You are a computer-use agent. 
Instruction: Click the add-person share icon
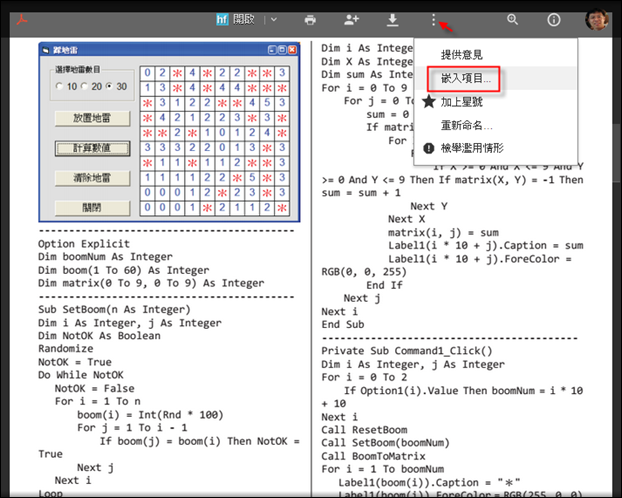pyautogui.click(x=351, y=19)
